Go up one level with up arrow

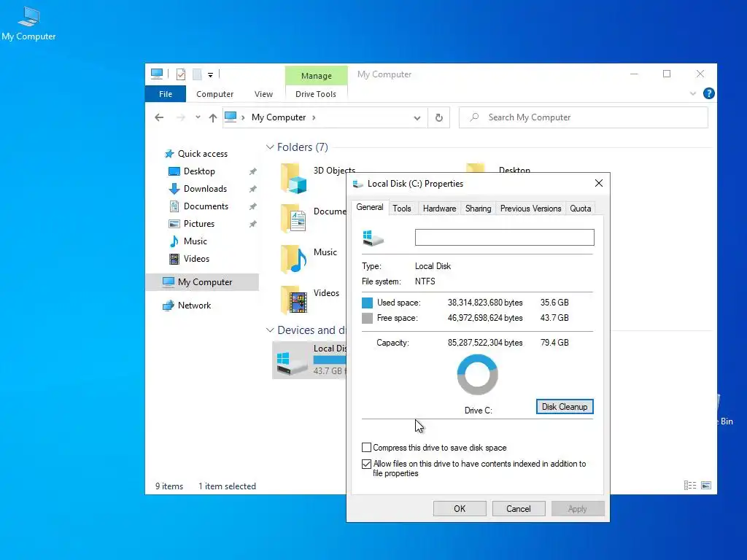[213, 117]
